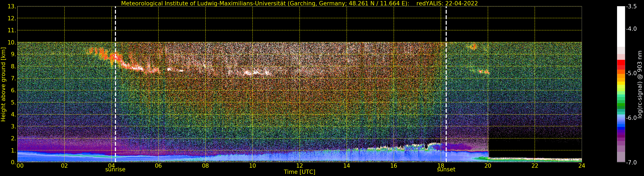Click the time axis tick '20'
This screenshot has width=644, height=176.
point(488,166)
